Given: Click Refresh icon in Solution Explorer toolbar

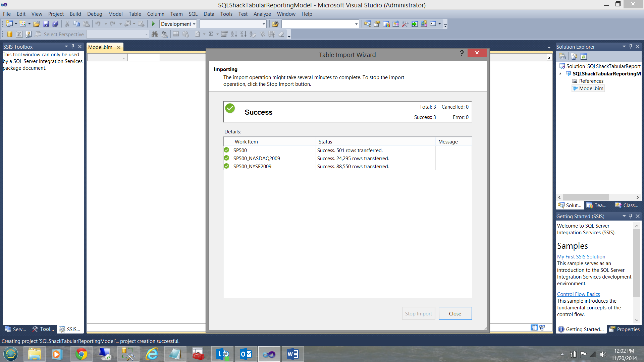Looking at the screenshot, I should coord(584,57).
